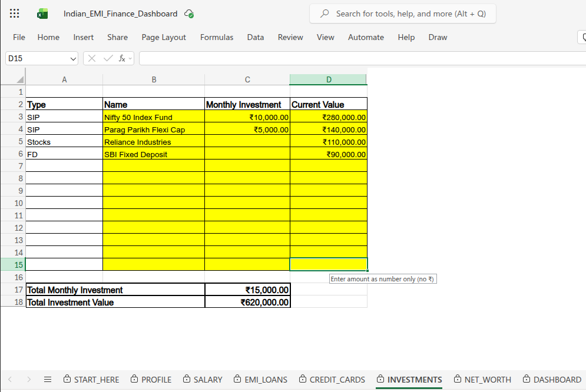Open the Share tab
The height and width of the screenshot is (392, 586).
117,37
